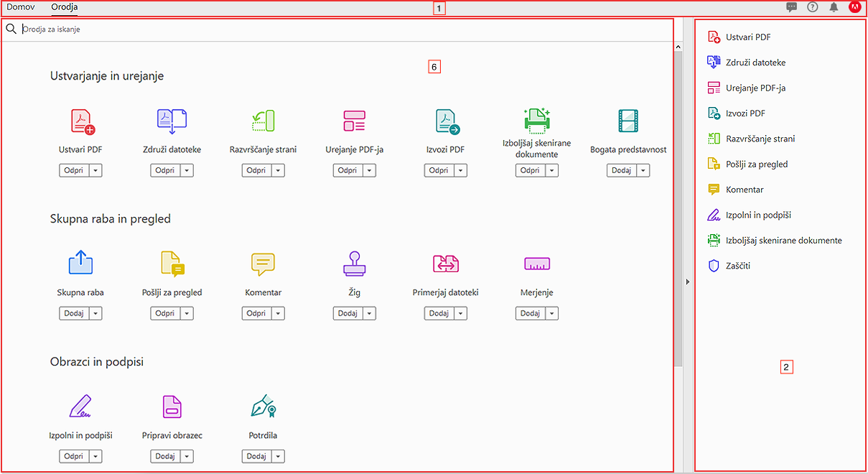
Task: Select the Orodja tab
Action: coord(65,7)
